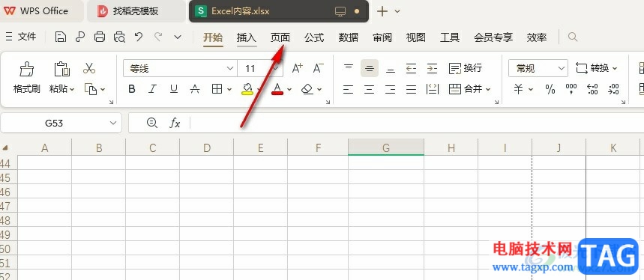Toggle Italic formatting

click(153, 89)
